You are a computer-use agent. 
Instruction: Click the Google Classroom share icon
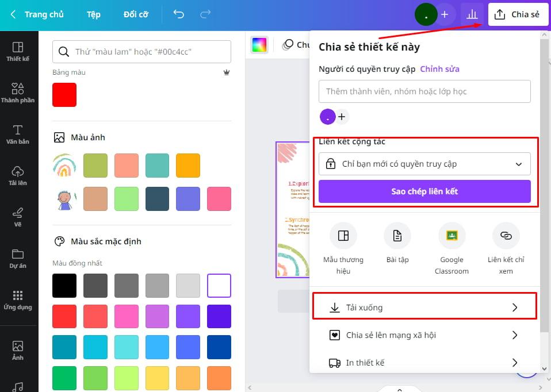coord(451,236)
